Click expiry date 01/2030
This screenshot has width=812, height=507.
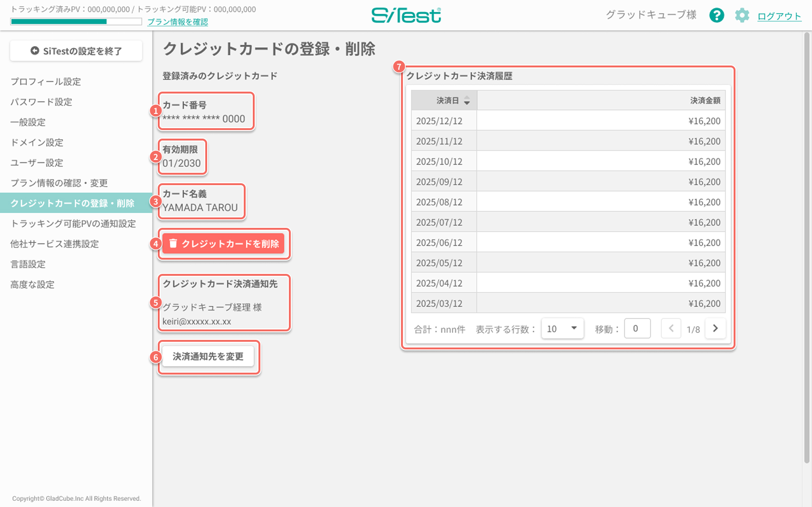coord(182,163)
